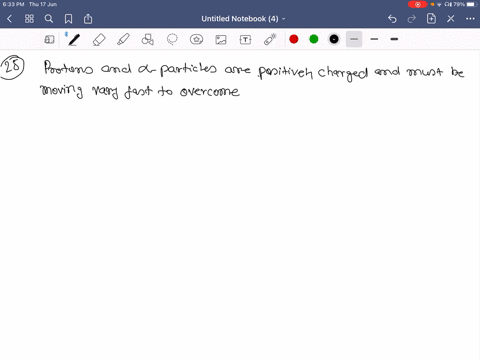Insert an image with the photo tool
The width and height of the screenshot is (480, 360).
221,40
